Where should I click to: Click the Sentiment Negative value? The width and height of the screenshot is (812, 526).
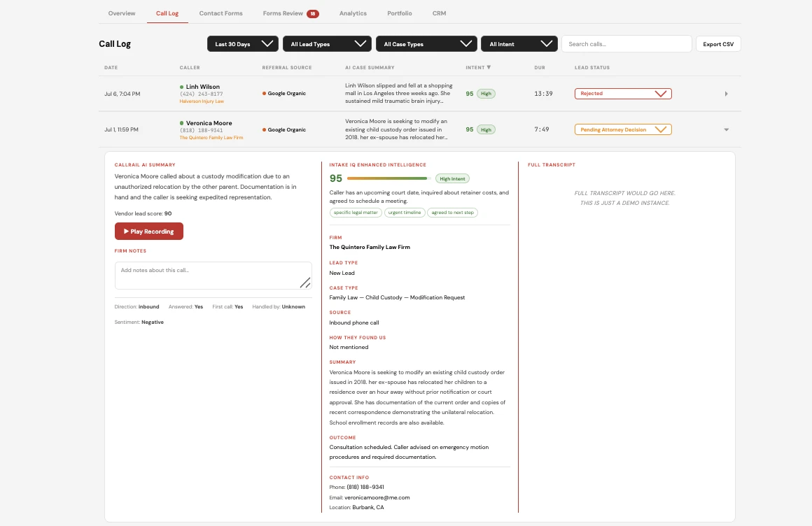click(153, 322)
